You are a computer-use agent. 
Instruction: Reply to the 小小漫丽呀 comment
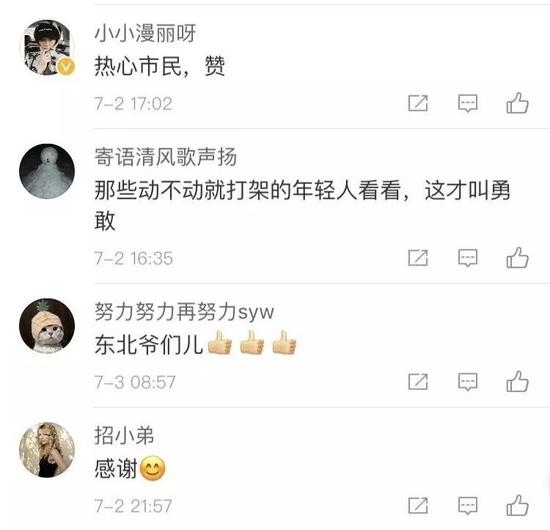pyautogui.click(x=468, y=103)
